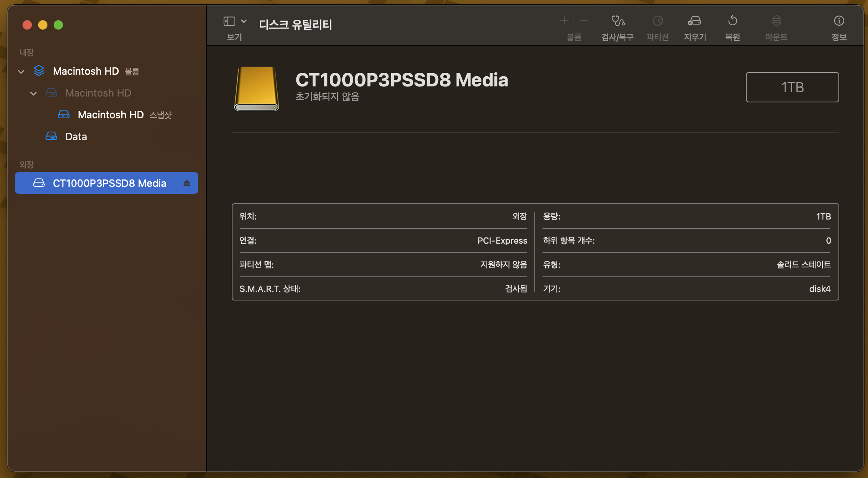Collapse the dimmed Macintosh HD container
Viewport: 868px width, 478px height.
[x=34, y=93]
